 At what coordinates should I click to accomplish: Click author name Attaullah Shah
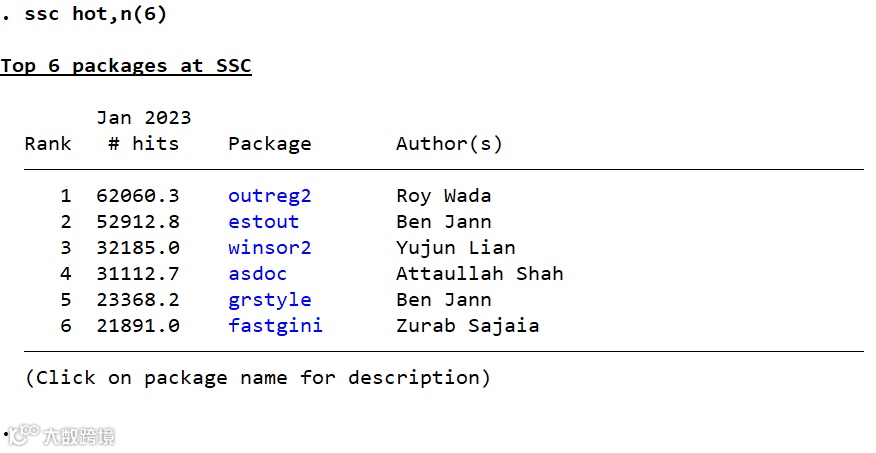click(479, 274)
